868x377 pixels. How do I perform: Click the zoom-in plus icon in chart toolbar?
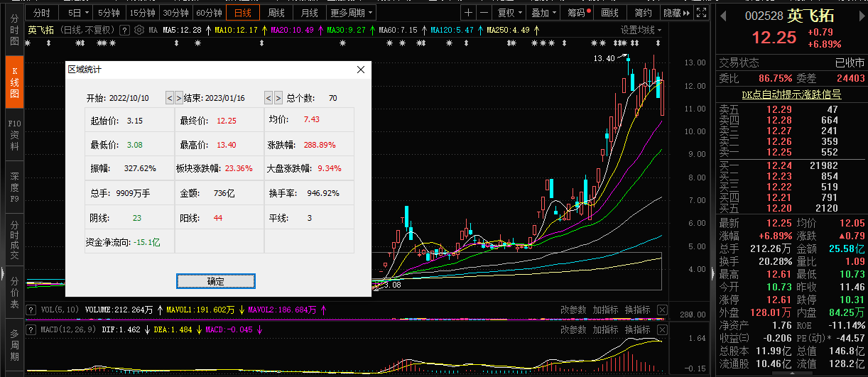click(468, 13)
